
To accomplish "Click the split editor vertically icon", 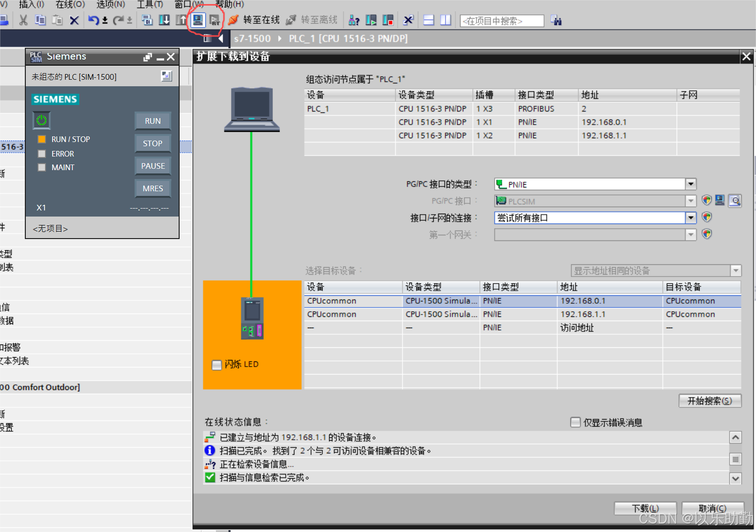I will click(445, 20).
